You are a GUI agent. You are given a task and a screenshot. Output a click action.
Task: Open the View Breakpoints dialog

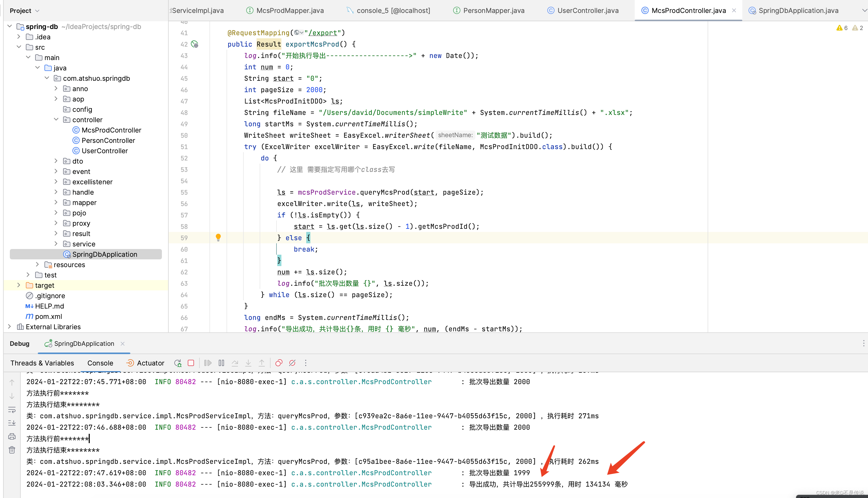click(279, 363)
